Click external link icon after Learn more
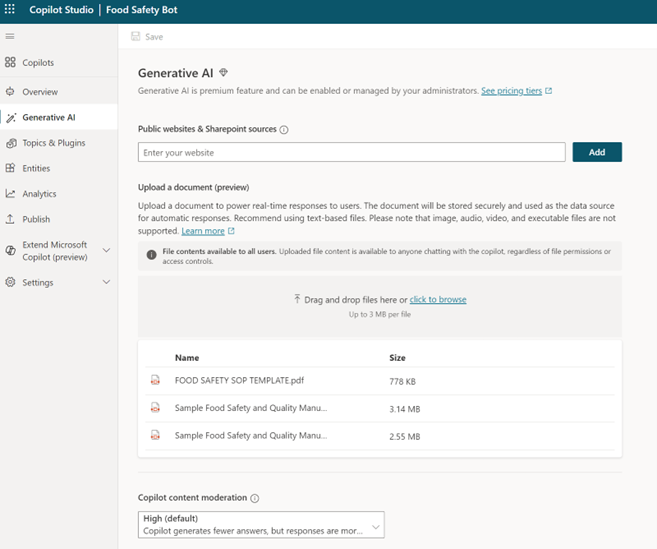Viewport: 657px width, 549px height. tap(231, 231)
